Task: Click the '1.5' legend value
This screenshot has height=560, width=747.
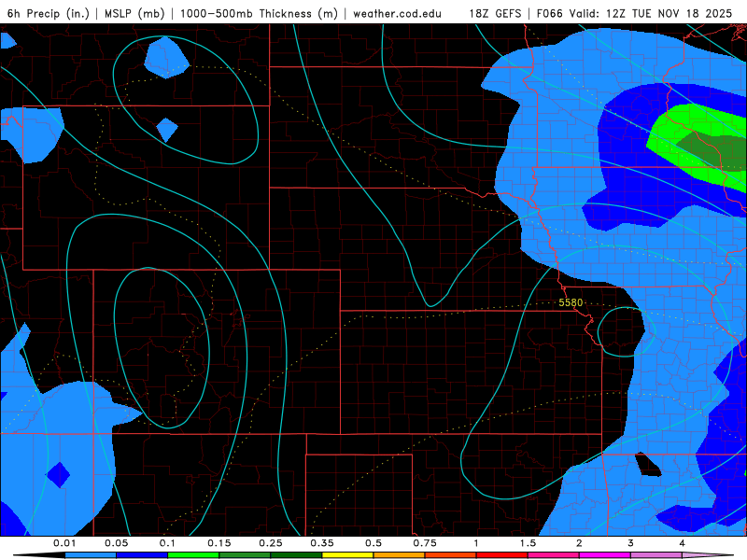Action: [528, 543]
